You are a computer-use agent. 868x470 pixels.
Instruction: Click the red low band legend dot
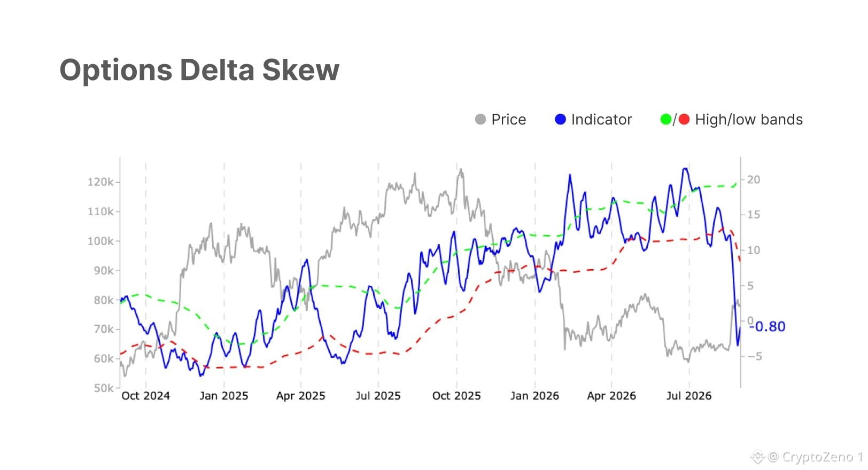pos(684,120)
